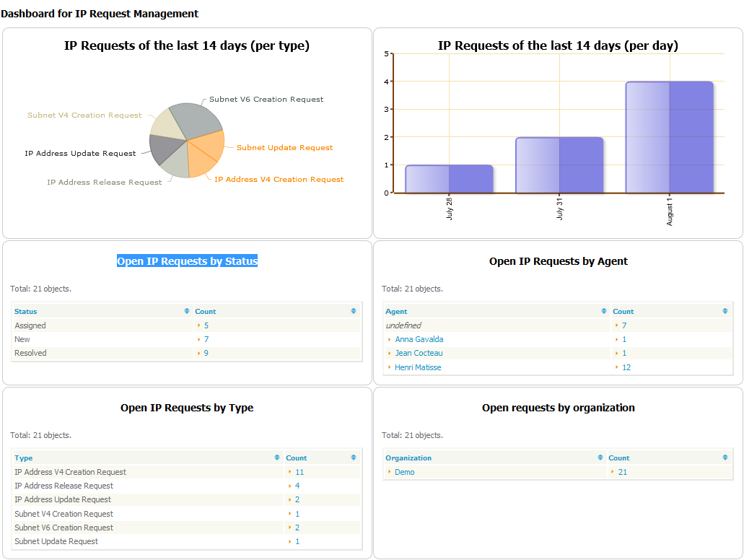View 11 IP Address V4 Creation requests
744x560 pixels.
(x=299, y=472)
